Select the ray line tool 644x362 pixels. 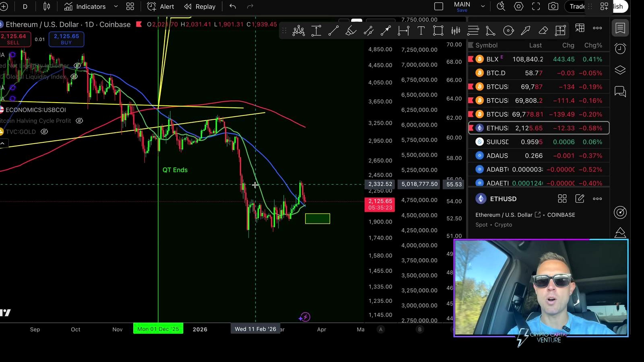click(x=386, y=31)
